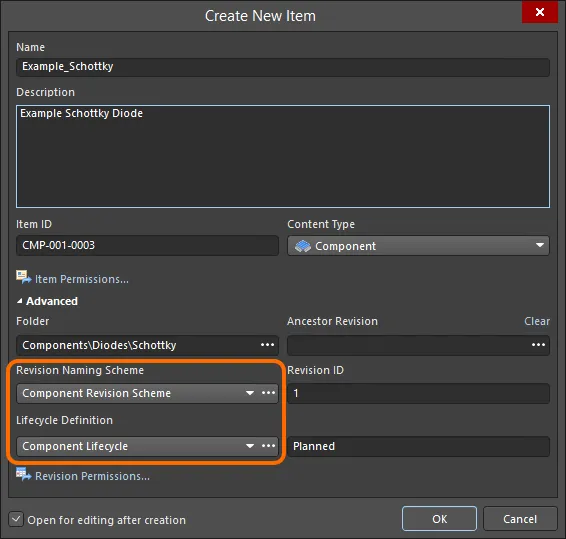Viewport: 566px width, 539px height.
Task: Click into the Name field Example_Schottky
Action: click(x=283, y=67)
